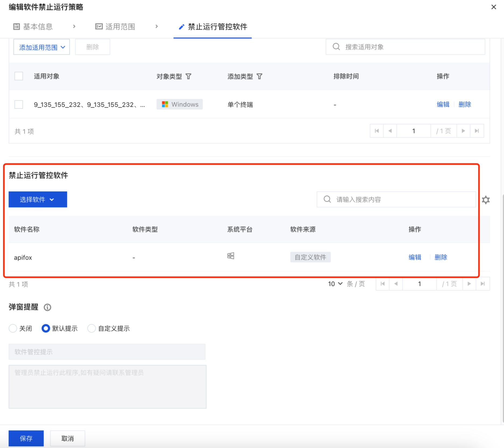Select the 关闭 radio option
The image size is (504, 448).
coord(13,328)
